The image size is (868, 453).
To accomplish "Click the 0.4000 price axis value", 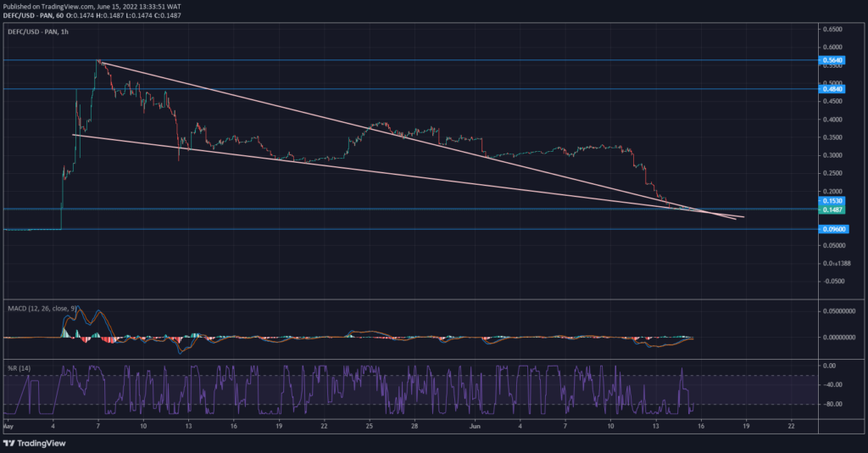I will [x=832, y=120].
